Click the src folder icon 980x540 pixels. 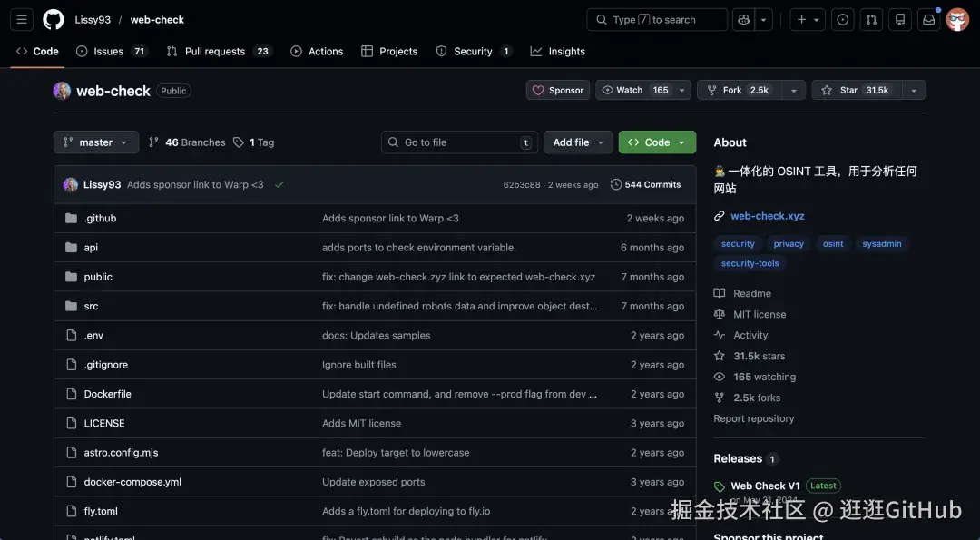click(72, 306)
